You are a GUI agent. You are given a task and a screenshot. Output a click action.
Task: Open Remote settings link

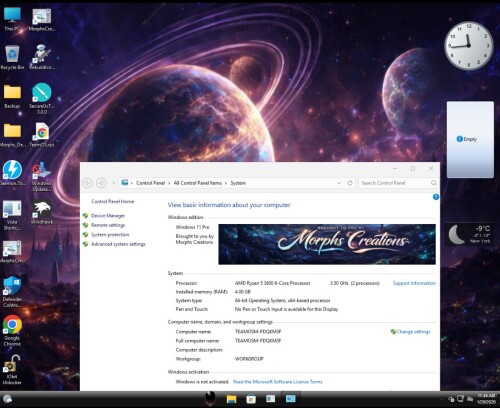pyautogui.click(x=108, y=225)
